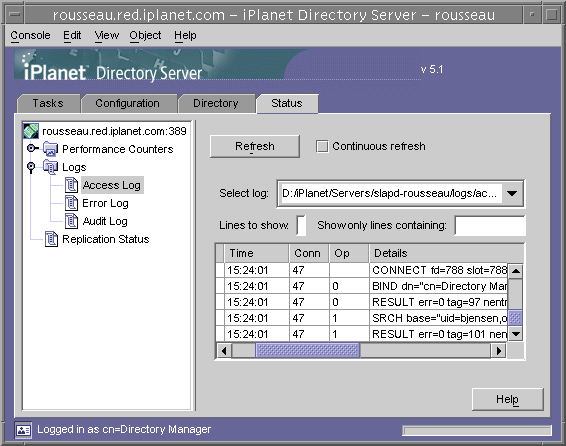Select the Replication Status tree item
The image size is (566, 446).
pyautogui.click(x=106, y=239)
